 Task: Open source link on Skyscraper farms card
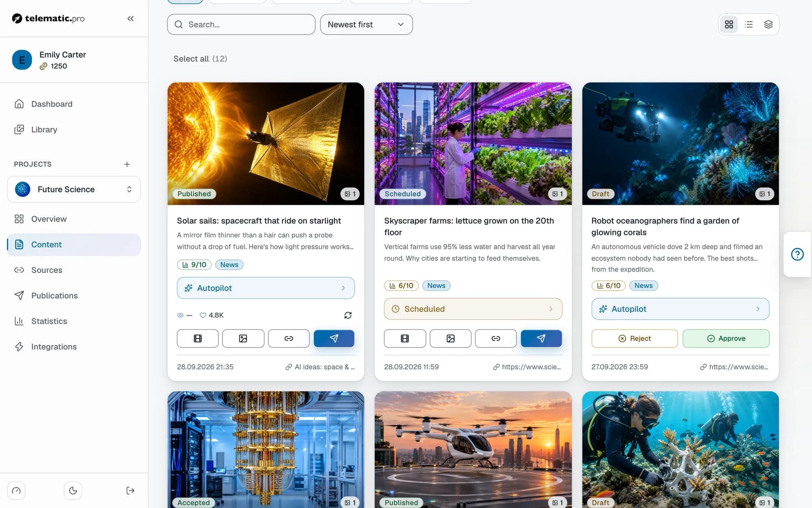(527, 367)
